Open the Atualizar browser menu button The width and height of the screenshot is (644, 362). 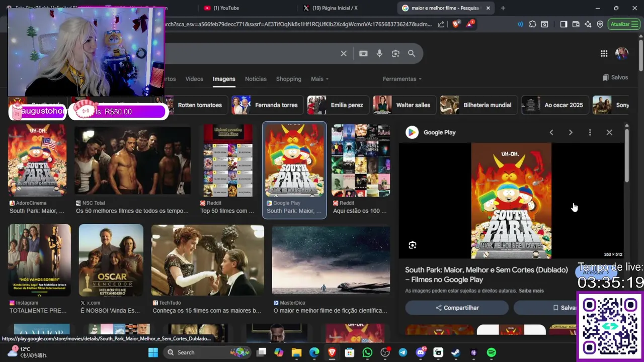pos(624,24)
